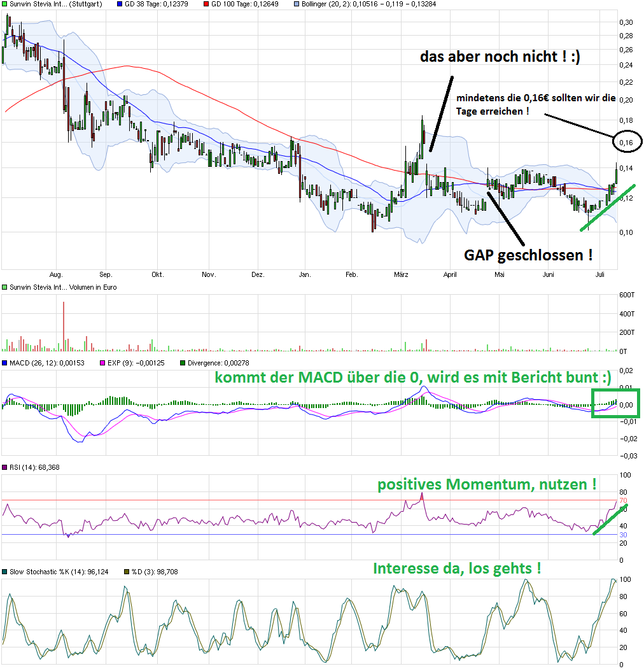The height and width of the screenshot is (671, 644).
Task: Click the 0,10 price axis value
Action: (626, 232)
